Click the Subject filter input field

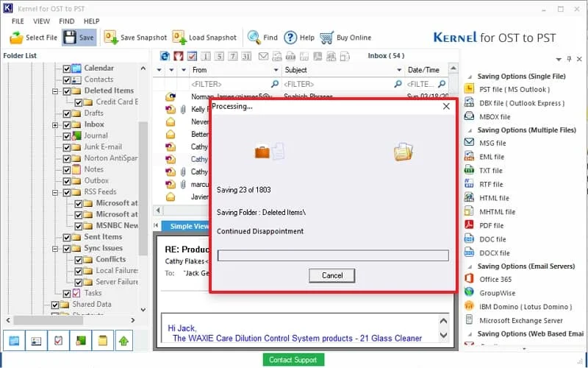click(x=343, y=84)
